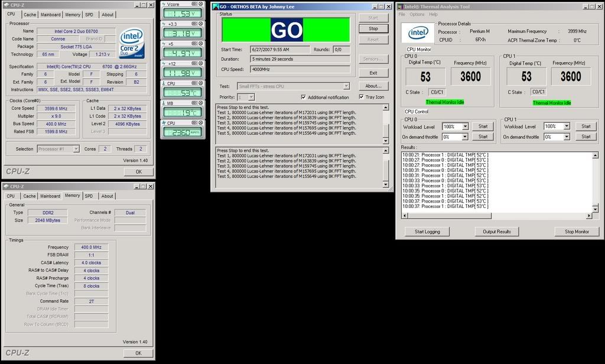This screenshot has width=605, height=364.
Task: Start CPU 0 Workload Level test
Action: coord(483,126)
